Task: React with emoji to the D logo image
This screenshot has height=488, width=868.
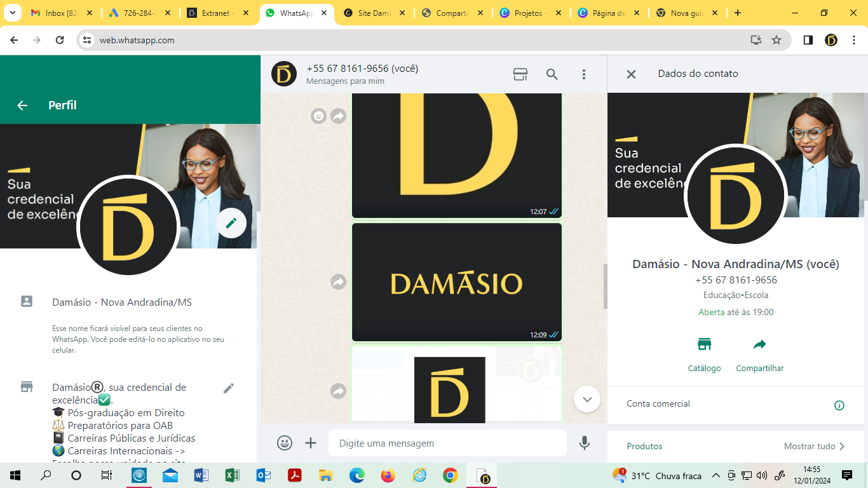Action: tap(318, 116)
